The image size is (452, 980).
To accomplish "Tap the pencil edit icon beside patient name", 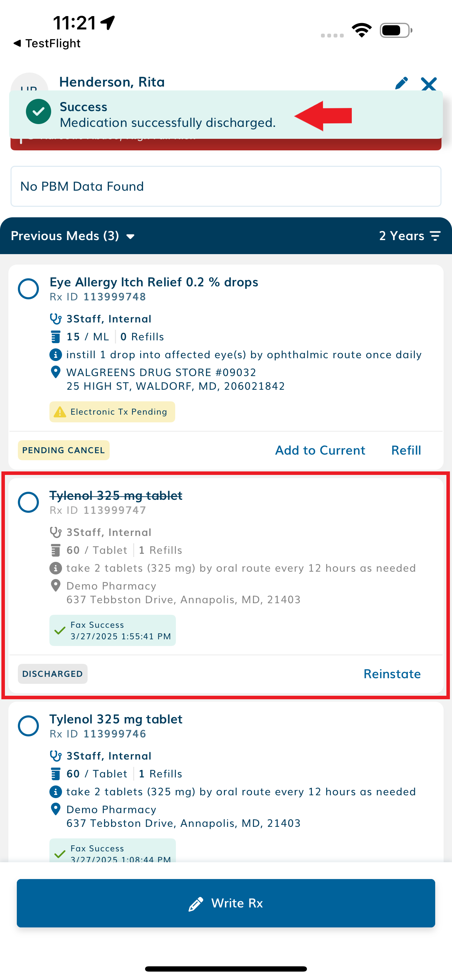I will coord(402,83).
